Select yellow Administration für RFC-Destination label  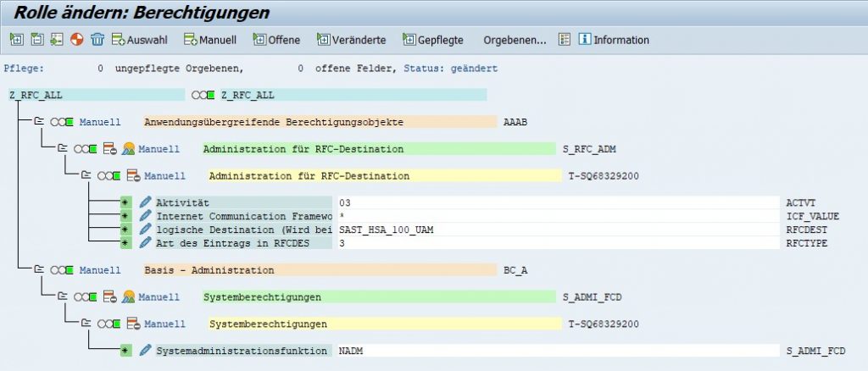click(x=385, y=176)
